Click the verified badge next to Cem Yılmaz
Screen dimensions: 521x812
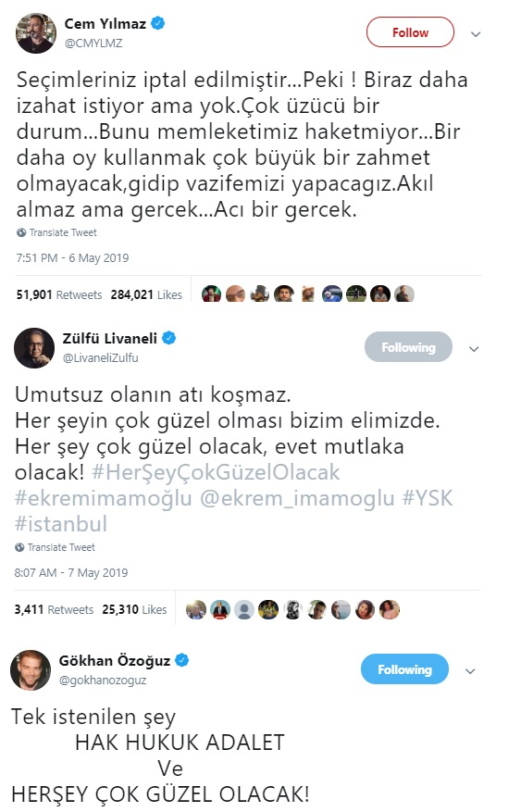tap(158, 23)
